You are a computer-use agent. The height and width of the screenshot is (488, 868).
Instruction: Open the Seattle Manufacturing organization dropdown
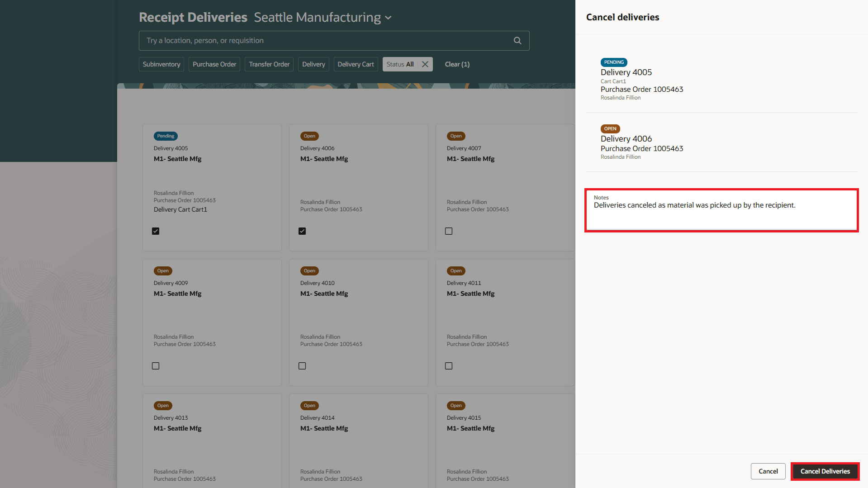pos(388,18)
